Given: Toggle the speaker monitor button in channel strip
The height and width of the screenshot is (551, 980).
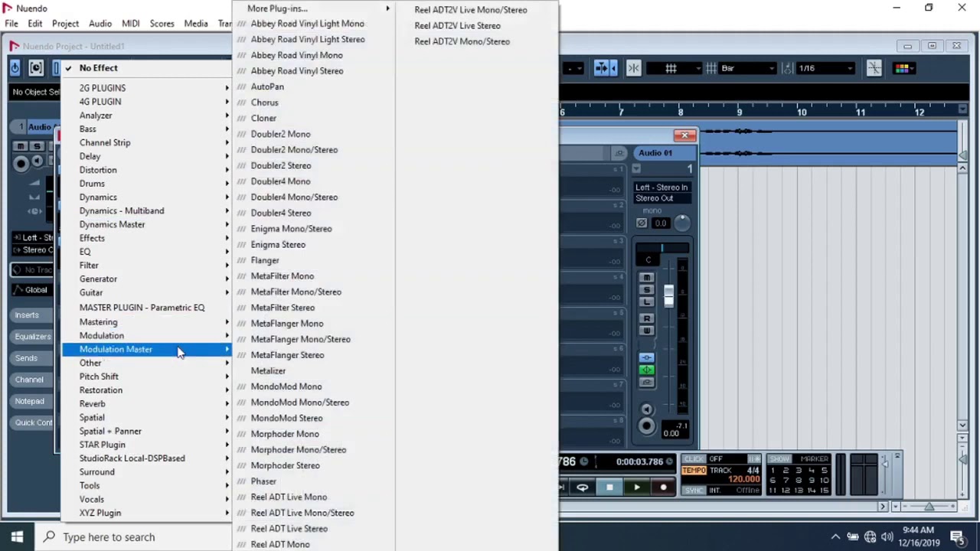Looking at the screenshot, I should click(x=646, y=409).
